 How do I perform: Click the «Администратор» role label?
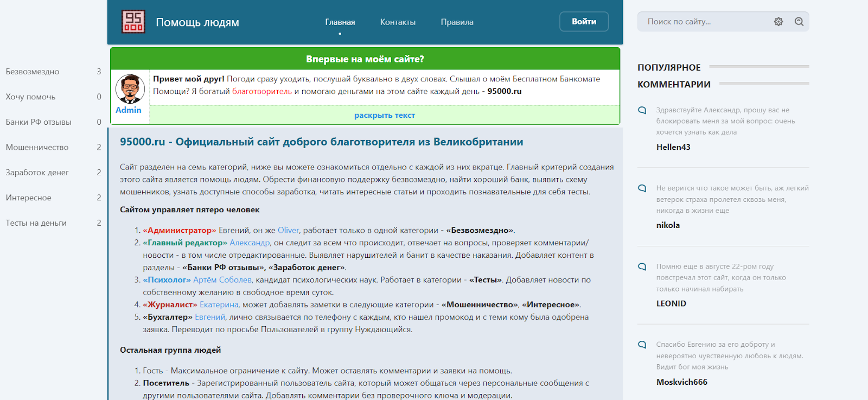point(180,230)
